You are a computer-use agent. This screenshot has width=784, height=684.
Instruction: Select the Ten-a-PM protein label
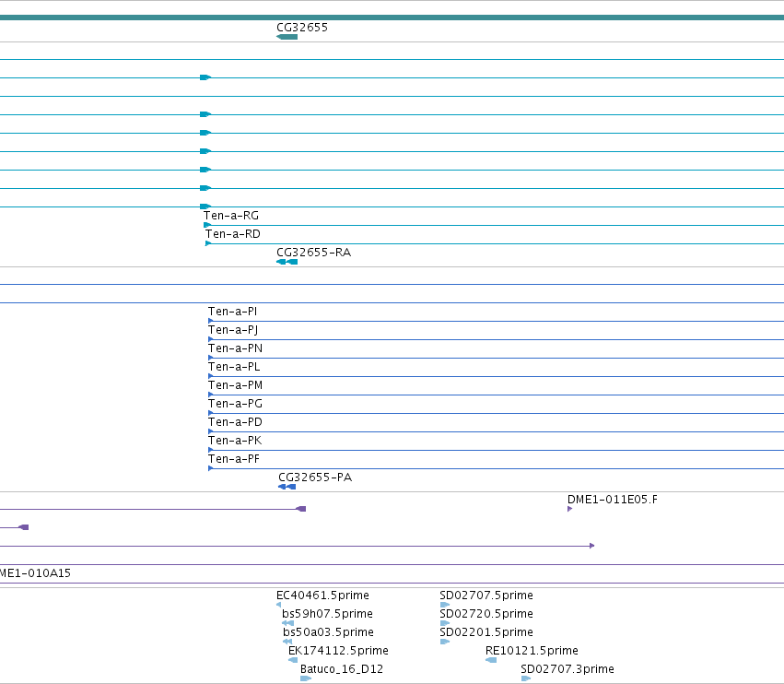[x=235, y=385]
